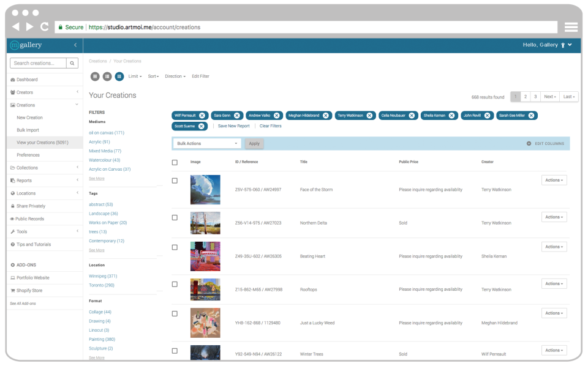
Task: Open the Sort dropdown
Action: [153, 76]
